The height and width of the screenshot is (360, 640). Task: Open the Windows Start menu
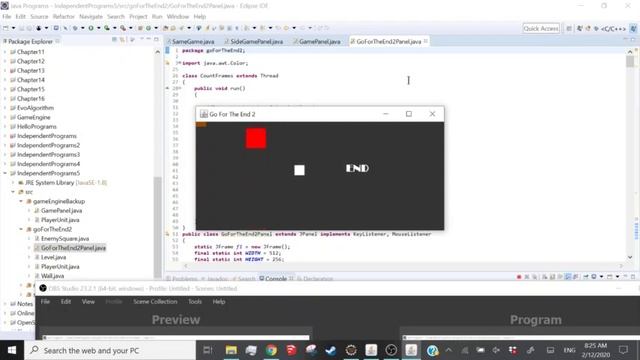pos(12,350)
